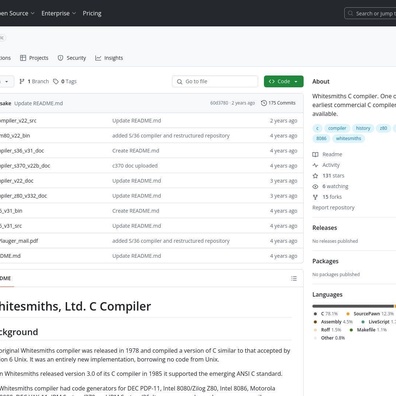Click the 'whitesmiths' topic tag

[348, 138]
